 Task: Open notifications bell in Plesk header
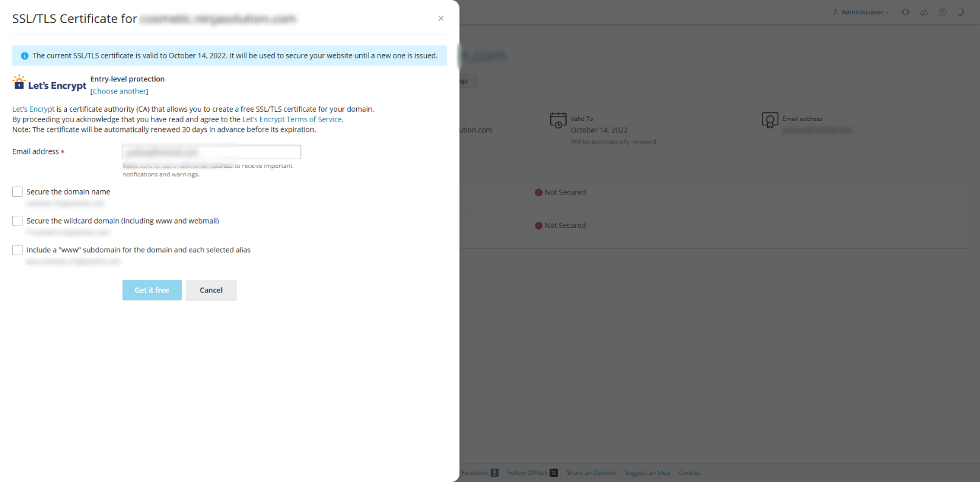(905, 12)
